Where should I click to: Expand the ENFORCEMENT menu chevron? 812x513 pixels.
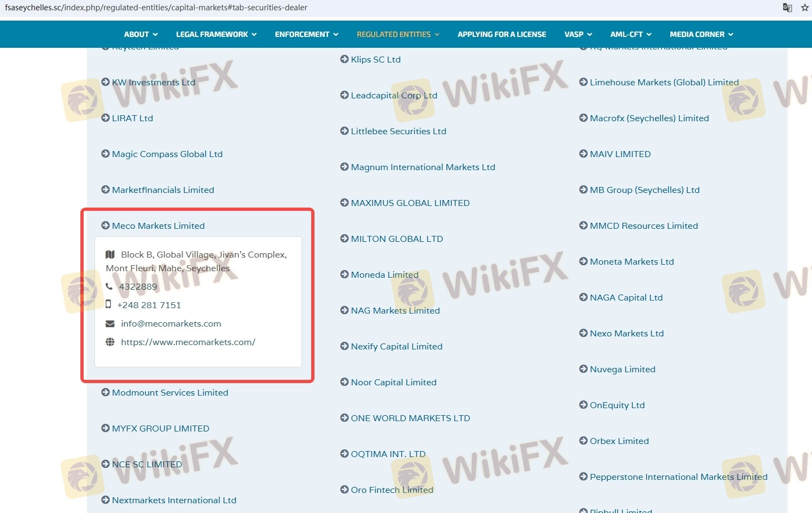click(x=336, y=34)
